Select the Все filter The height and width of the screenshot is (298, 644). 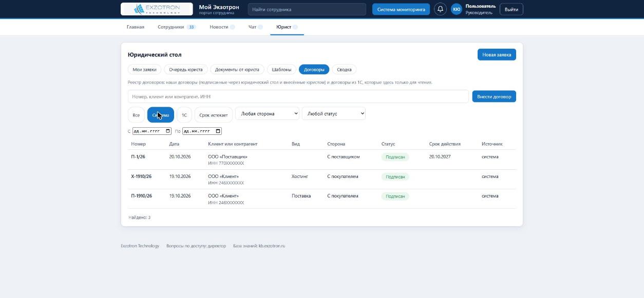[x=136, y=115]
